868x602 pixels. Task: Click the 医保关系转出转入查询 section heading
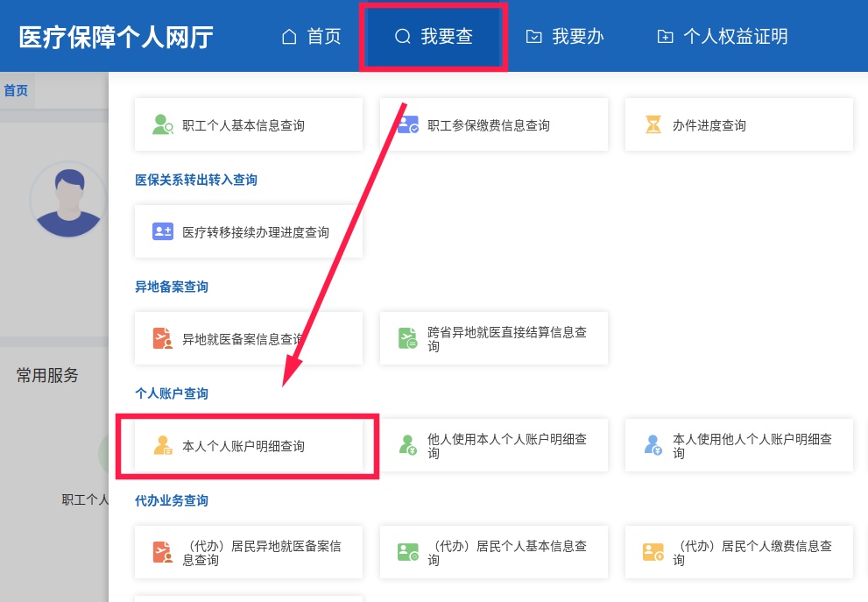point(196,180)
